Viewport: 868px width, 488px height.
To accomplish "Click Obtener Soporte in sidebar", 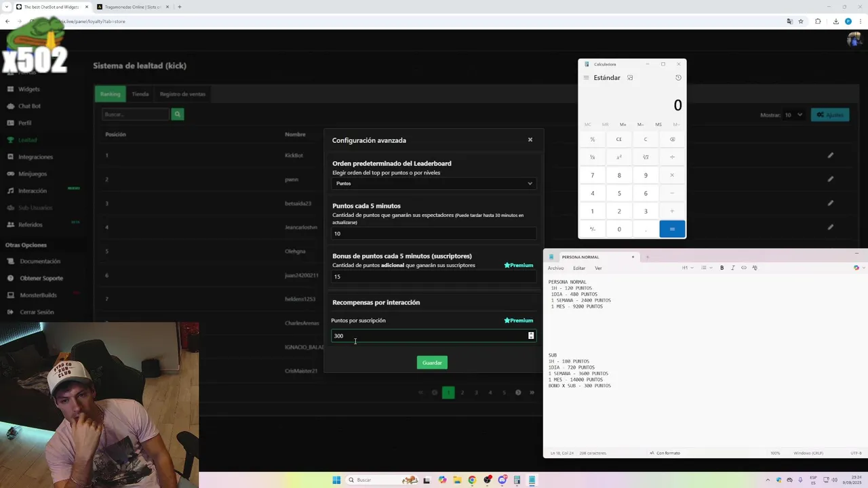I will tap(41, 279).
